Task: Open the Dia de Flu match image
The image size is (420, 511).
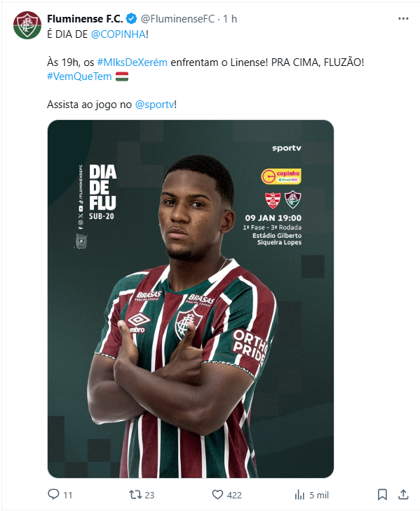Action: coord(191,299)
